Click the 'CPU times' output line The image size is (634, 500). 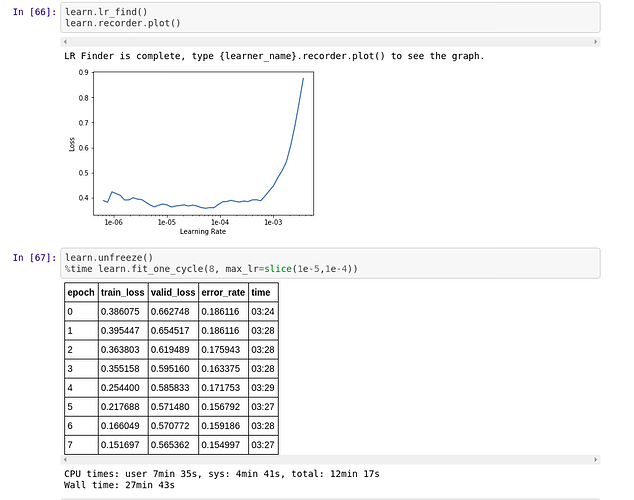(221, 473)
